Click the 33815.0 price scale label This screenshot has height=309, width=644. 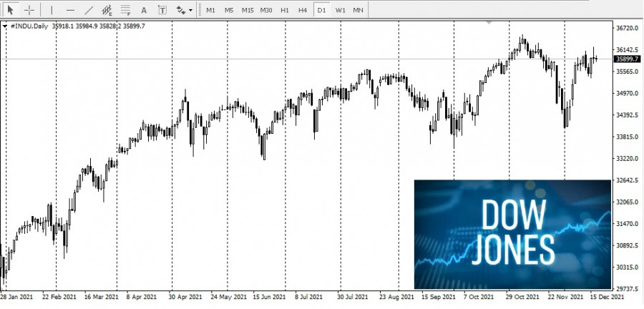[628, 137]
